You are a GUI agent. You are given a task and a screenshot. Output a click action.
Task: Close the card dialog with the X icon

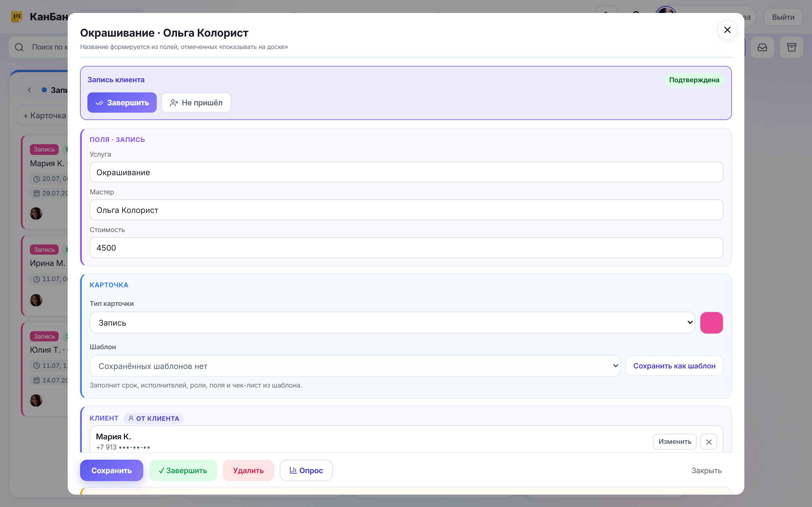pyautogui.click(x=727, y=30)
